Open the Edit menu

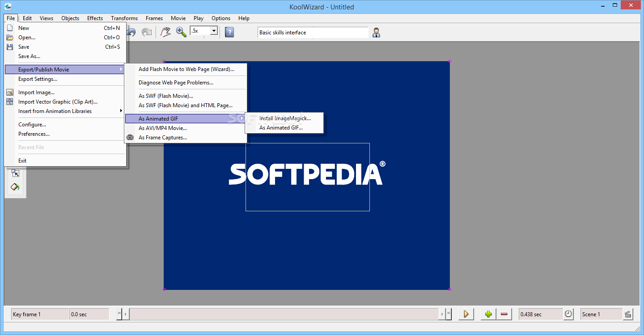point(27,18)
